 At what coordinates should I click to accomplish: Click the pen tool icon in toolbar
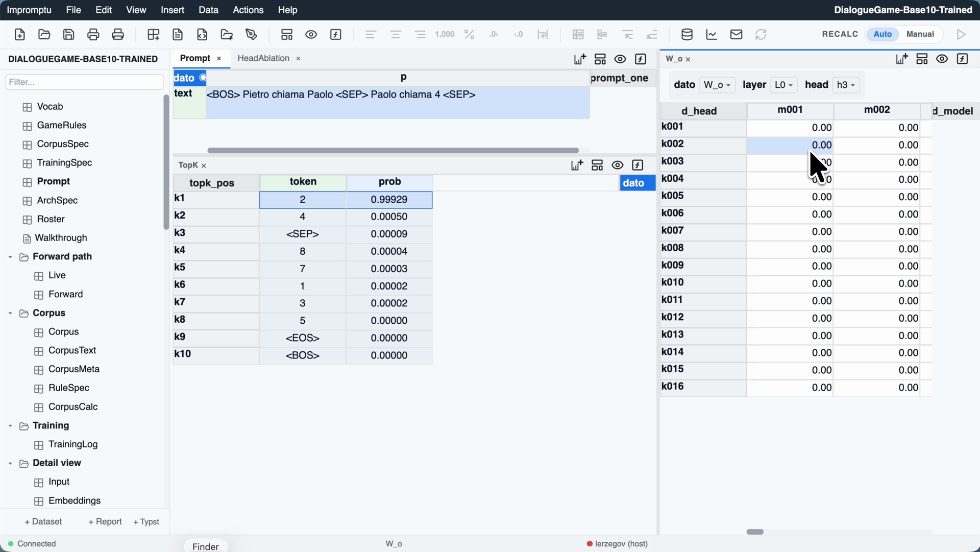point(251,34)
